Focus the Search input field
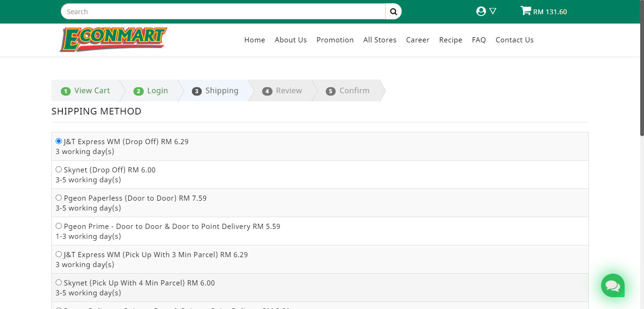The height and width of the screenshot is (309, 644). [x=223, y=12]
